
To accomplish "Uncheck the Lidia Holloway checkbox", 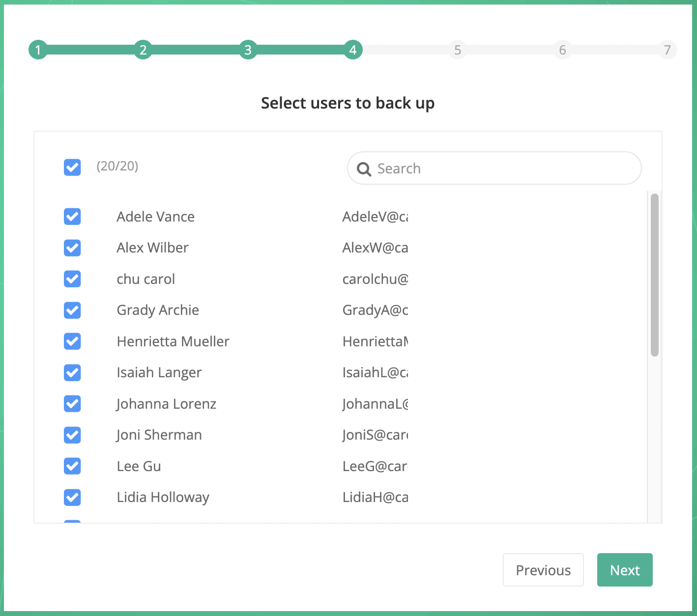I will (x=72, y=497).
